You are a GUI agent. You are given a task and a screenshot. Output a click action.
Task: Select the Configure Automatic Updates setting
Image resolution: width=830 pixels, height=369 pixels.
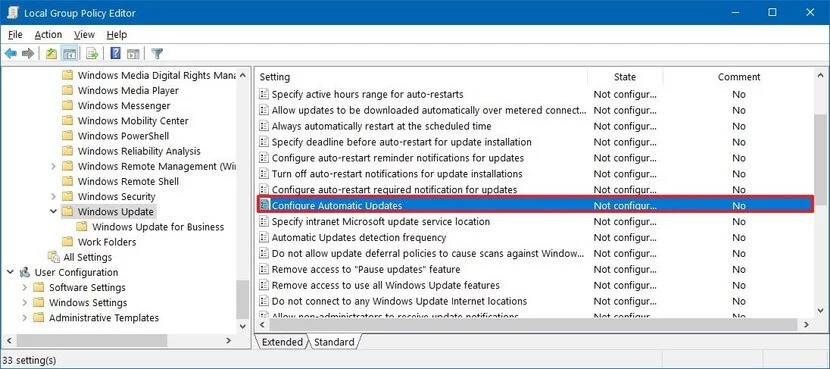tap(535, 205)
